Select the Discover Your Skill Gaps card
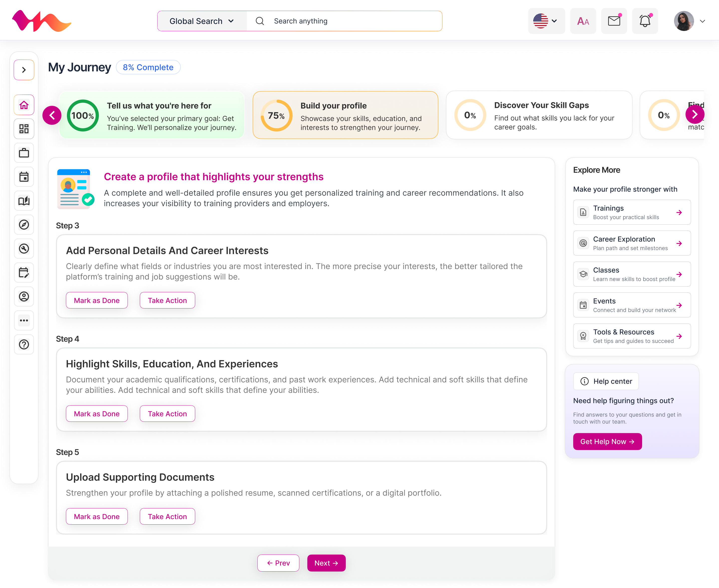 (539, 115)
